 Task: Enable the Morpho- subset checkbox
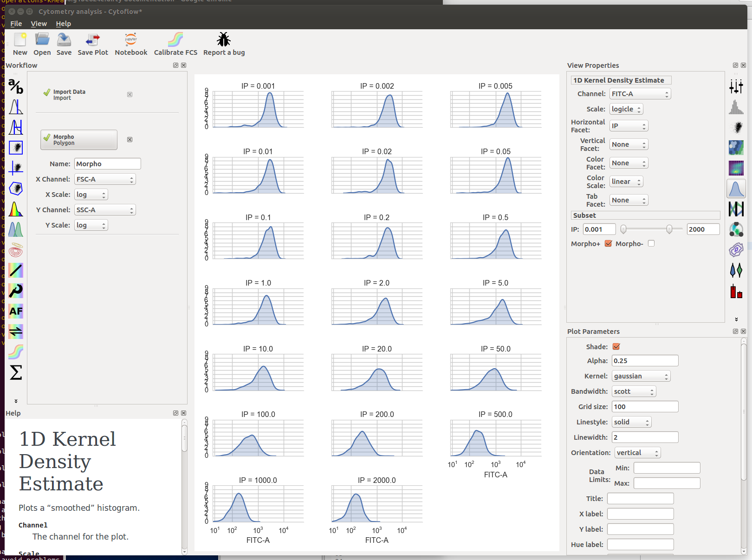pos(651,243)
